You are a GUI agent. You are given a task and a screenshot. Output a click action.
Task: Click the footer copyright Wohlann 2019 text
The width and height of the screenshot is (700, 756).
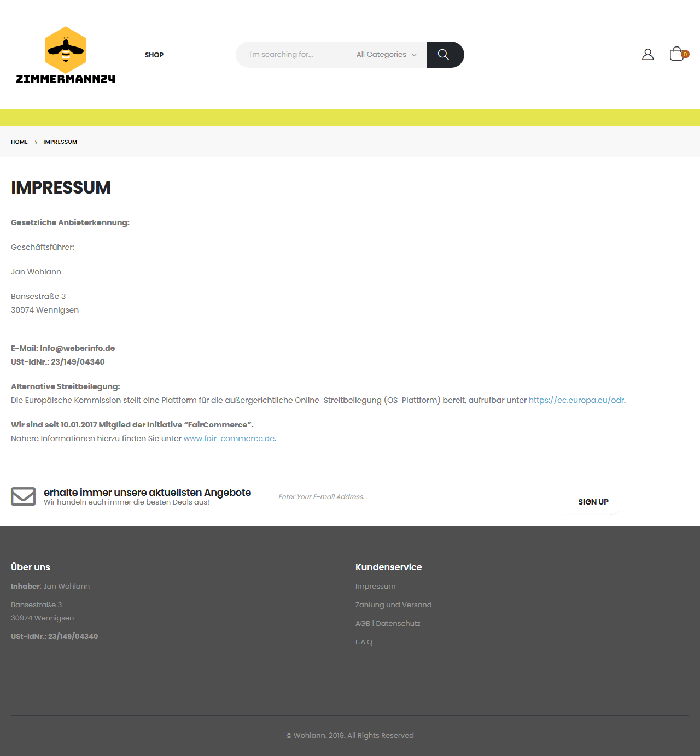350,735
